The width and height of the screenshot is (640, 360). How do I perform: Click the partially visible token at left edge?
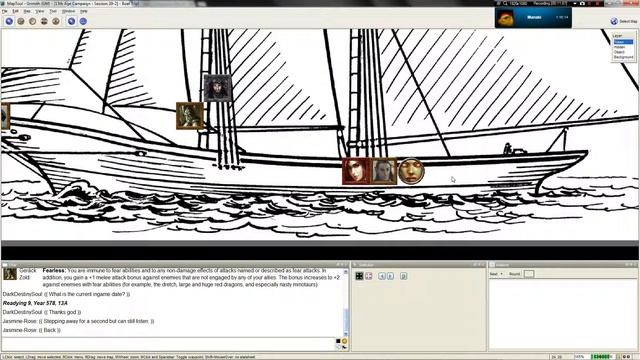pos(5,116)
